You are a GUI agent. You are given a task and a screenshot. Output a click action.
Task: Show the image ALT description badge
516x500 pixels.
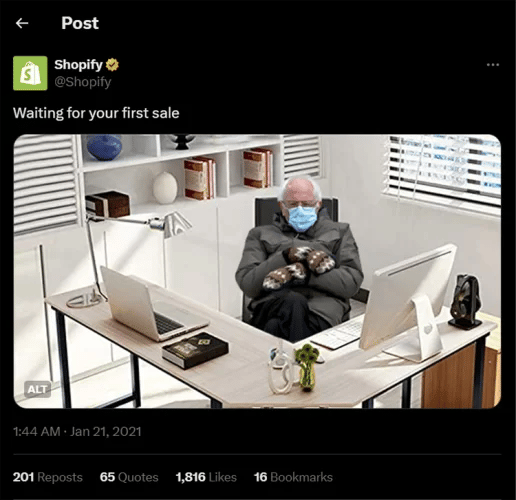coord(37,389)
